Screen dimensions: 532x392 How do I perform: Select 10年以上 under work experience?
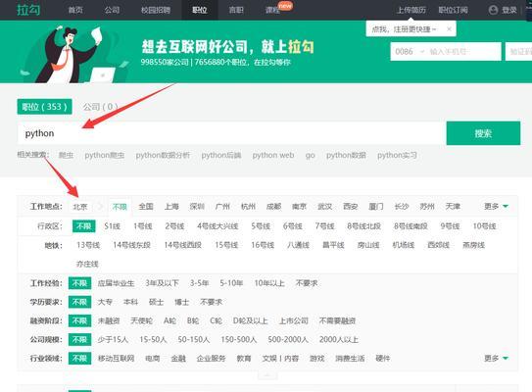click(x=269, y=283)
